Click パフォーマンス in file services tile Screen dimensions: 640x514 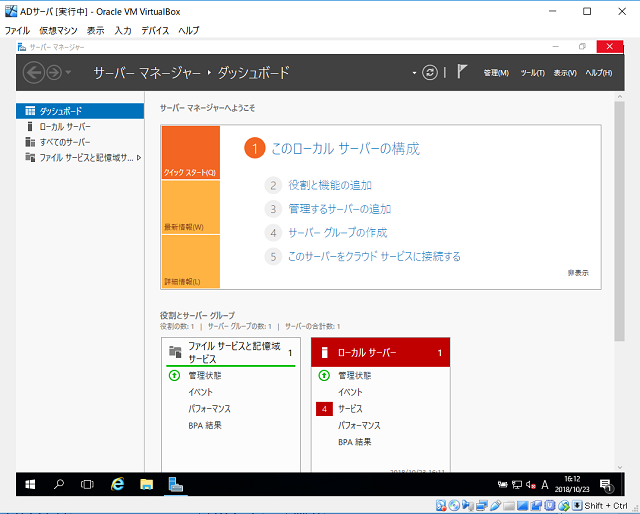coord(209,409)
